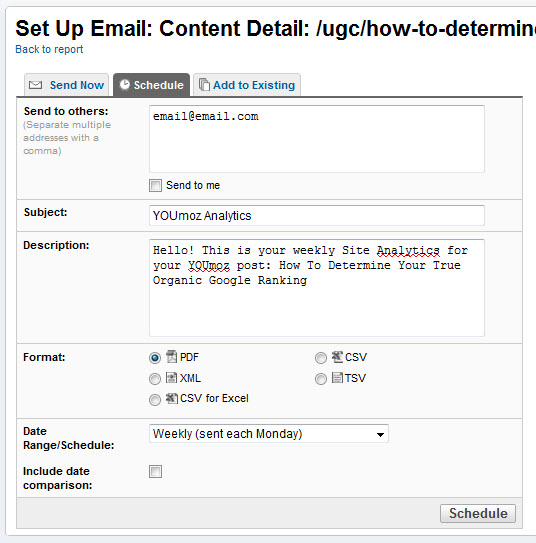Click the pages icon on Add to Existing

click(204, 84)
